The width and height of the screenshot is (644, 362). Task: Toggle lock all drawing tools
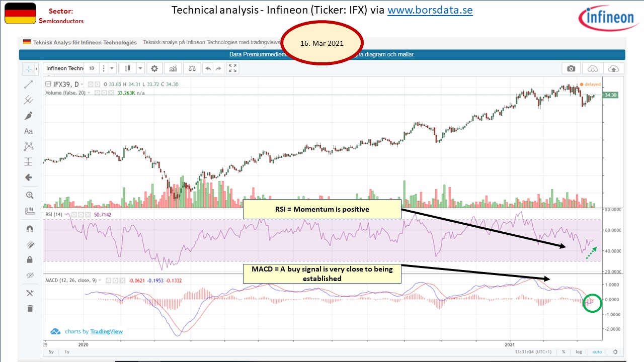point(29,260)
